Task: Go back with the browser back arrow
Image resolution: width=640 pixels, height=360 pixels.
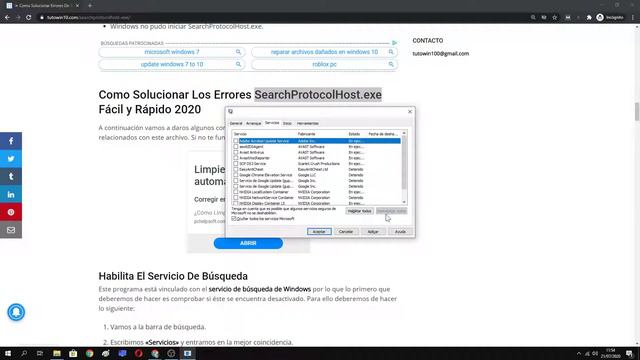Action: click(7, 18)
